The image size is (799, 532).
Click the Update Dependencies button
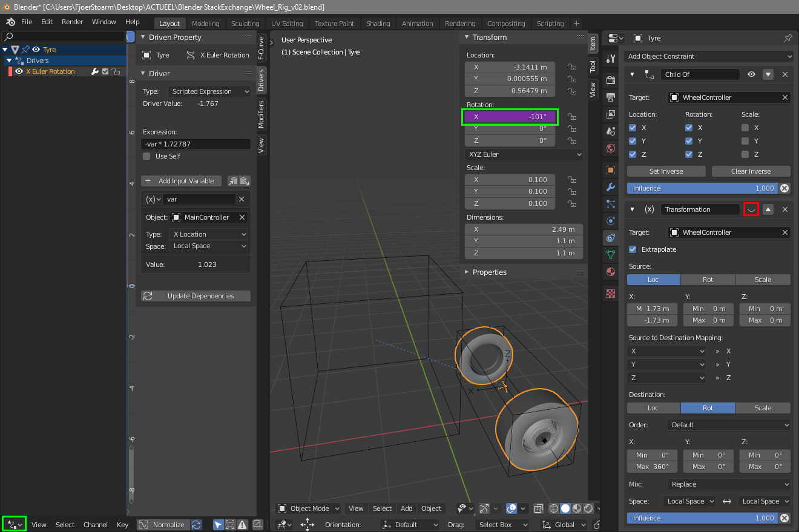coord(196,296)
